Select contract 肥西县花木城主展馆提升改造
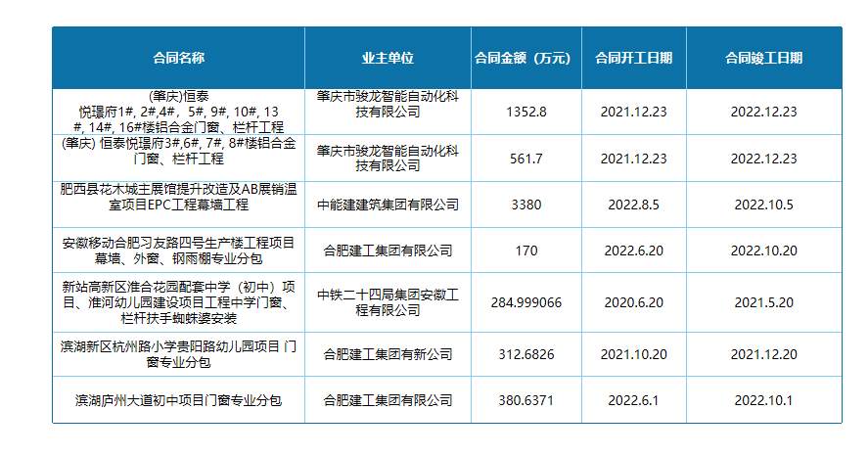The image size is (868, 456). (x=179, y=197)
